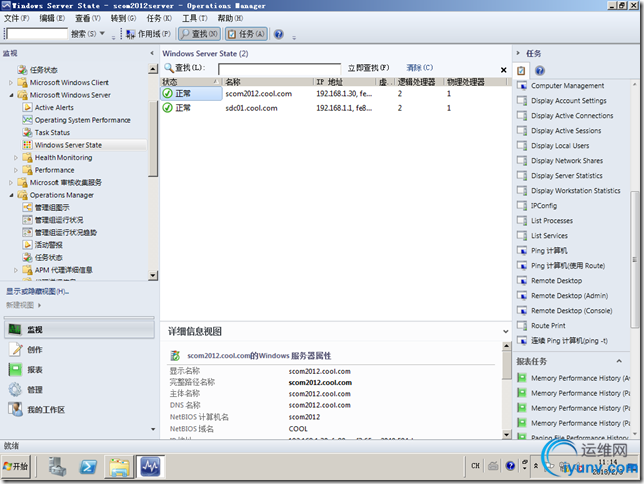
Task: Click details pane scrollbar up arrow
Action: tap(506, 346)
